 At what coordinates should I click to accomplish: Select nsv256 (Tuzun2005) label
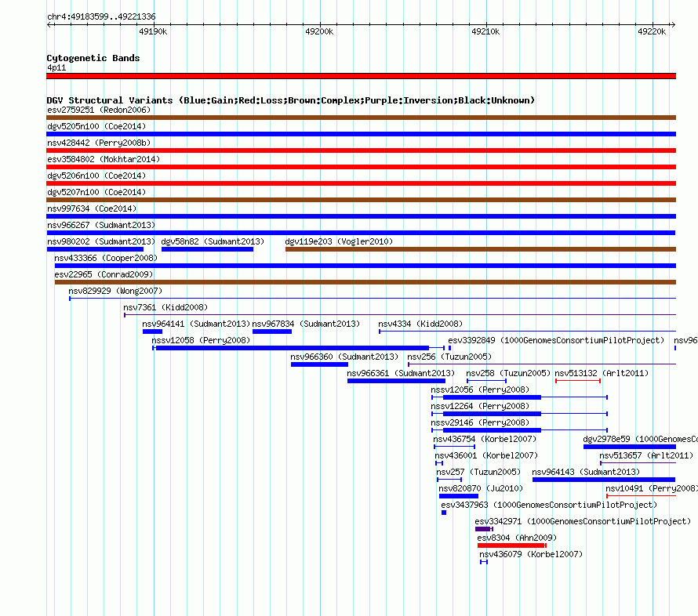449,357
